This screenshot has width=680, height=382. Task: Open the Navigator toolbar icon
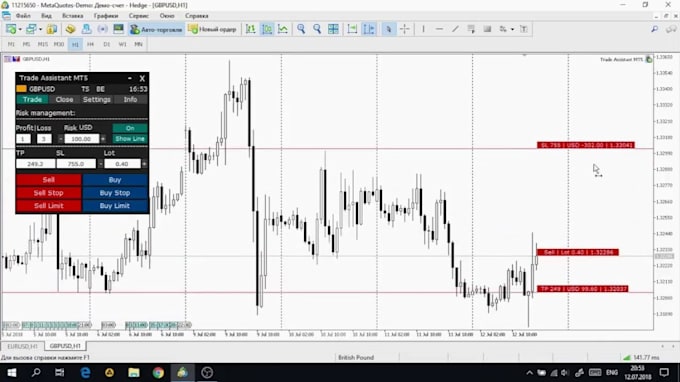click(86, 29)
